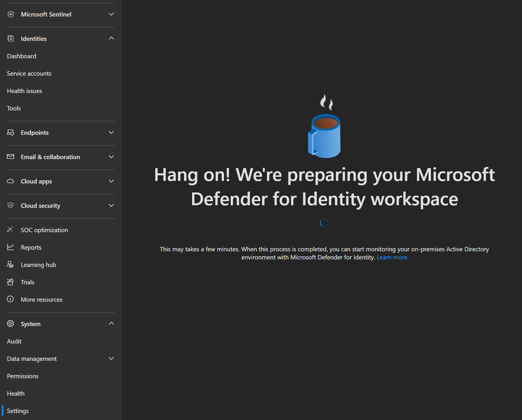Select Settings in the System menu
The image size is (522, 420).
(x=18, y=411)
